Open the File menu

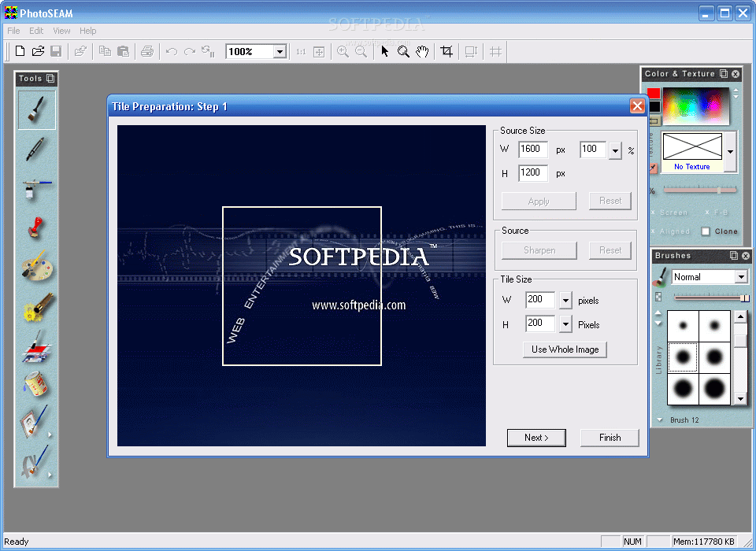(13, 31)
